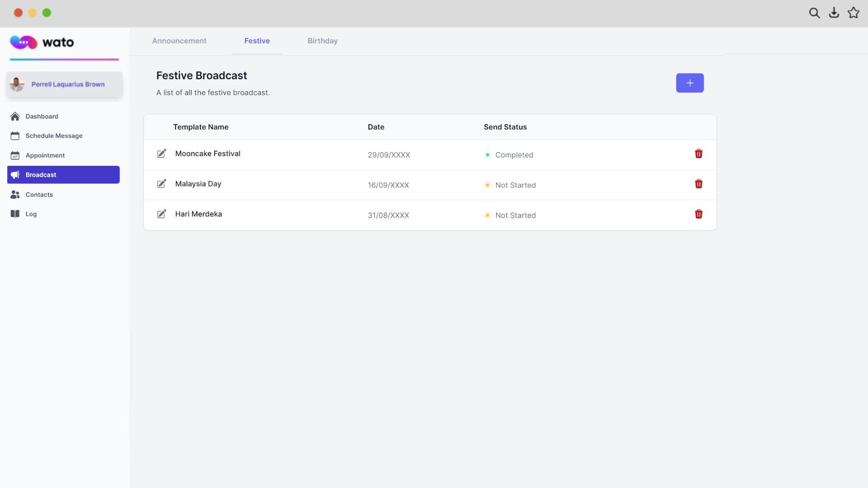Add a new festive broadcast

click(x=689, y=83)
